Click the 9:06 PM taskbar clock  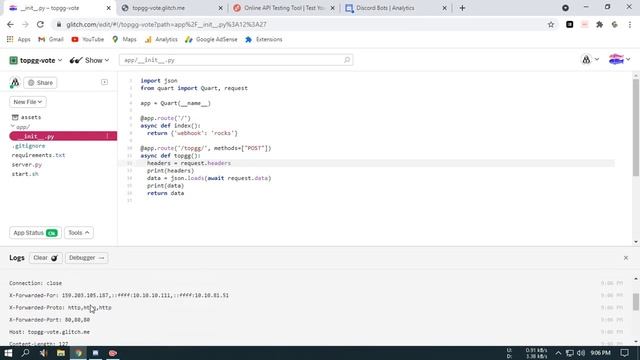(x=600, y=353)
